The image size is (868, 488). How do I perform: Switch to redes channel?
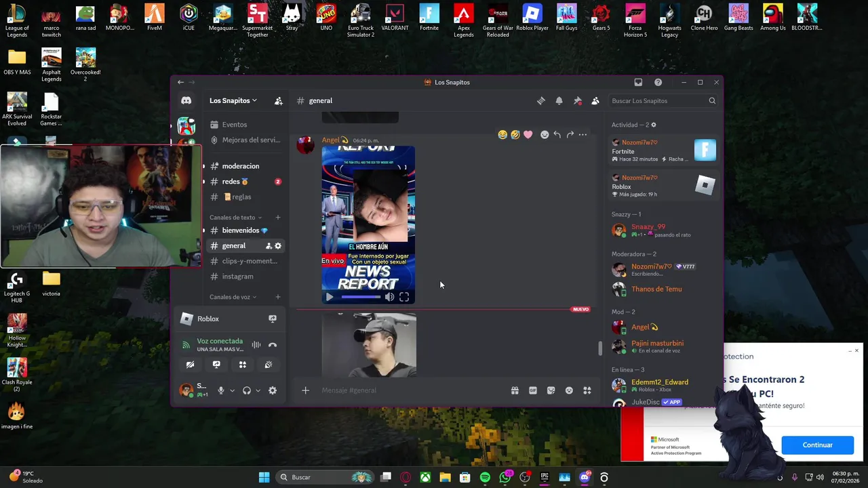tap(245, 182)
